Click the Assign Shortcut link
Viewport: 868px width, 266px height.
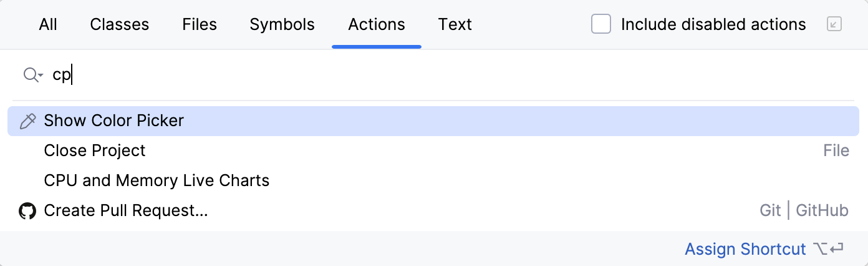point(745,249)
